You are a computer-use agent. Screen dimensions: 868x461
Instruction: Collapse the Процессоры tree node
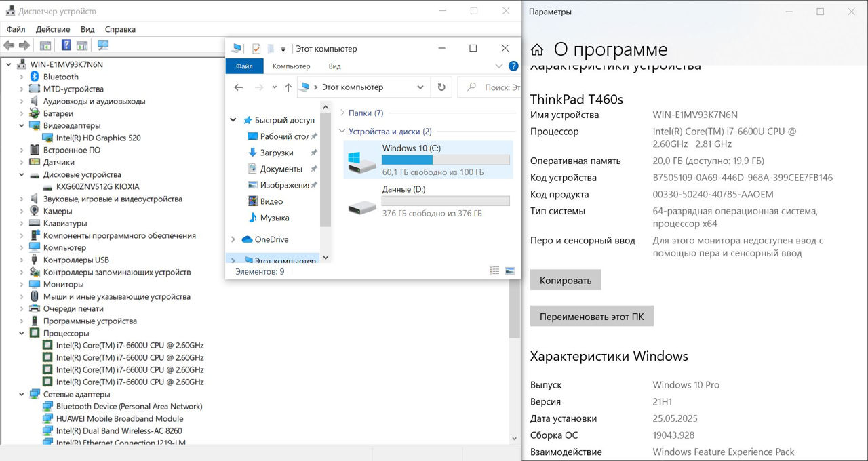click(21, 334)
